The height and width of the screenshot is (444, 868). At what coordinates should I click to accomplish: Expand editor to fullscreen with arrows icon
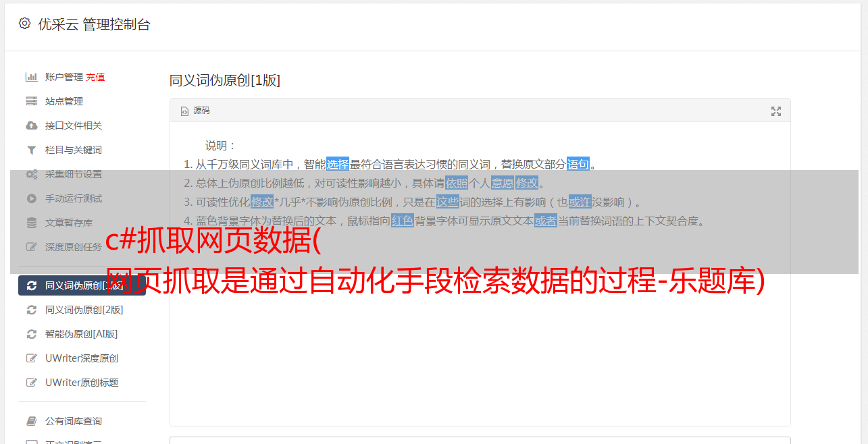coord(776,111)
